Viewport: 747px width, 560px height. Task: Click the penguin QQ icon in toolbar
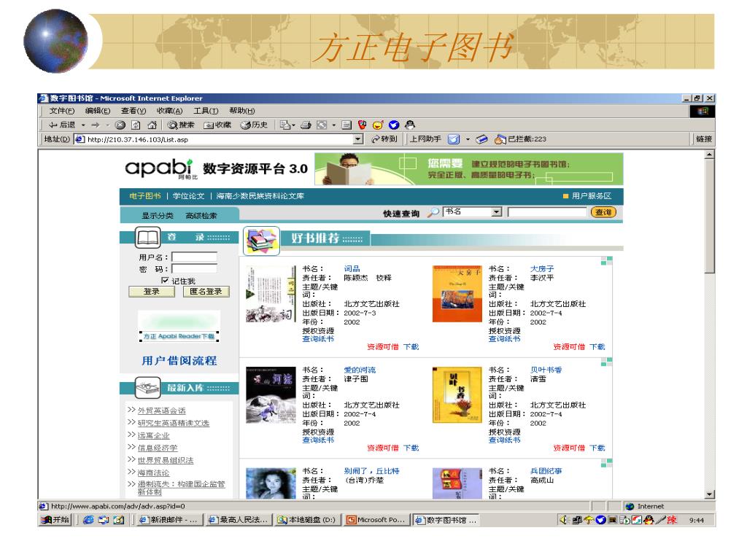[410, 125]
